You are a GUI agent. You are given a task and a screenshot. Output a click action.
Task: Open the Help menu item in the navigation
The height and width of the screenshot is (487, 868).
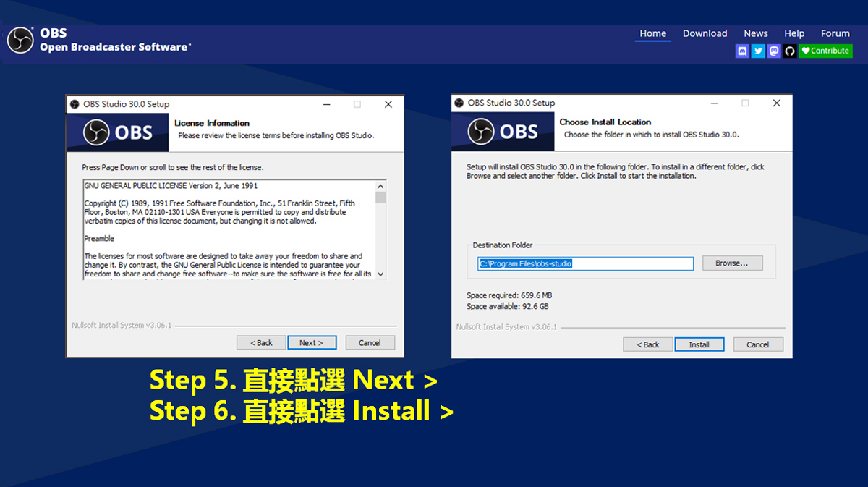pyautogui.click(x=794, y=33)
